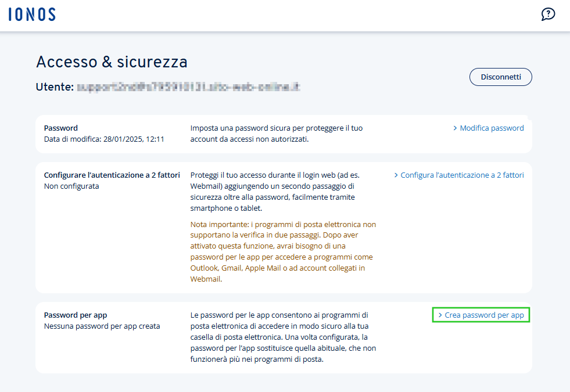The width and height of the screenshot is (570, 392).
Task: Click the IONOS logo
Action: [32, 13]
